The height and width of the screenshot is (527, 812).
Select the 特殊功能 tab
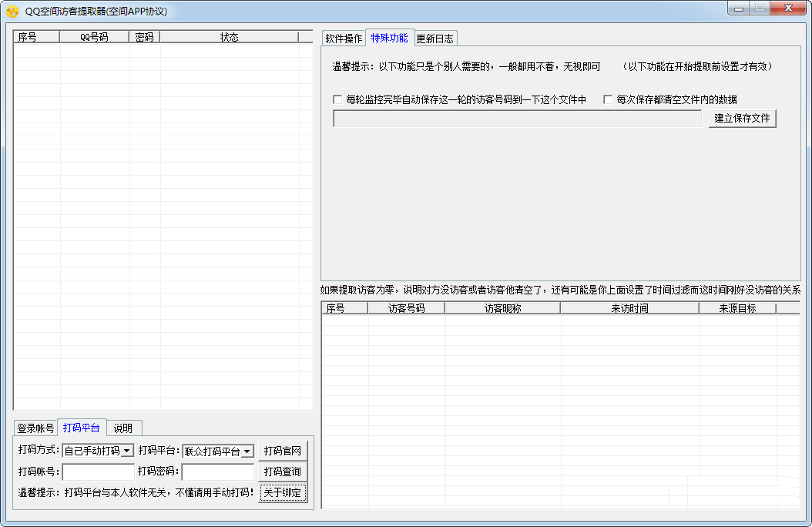(389, 38)
